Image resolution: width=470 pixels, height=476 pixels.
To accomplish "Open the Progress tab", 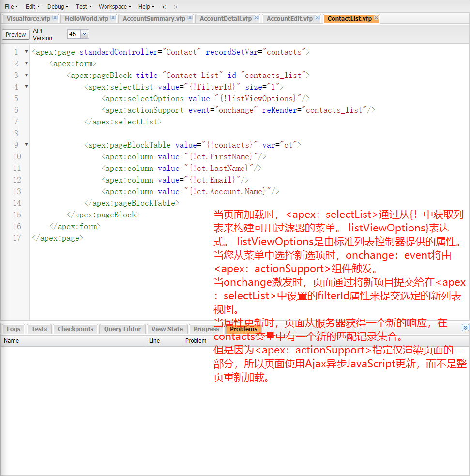I will (x=206, y=329).
